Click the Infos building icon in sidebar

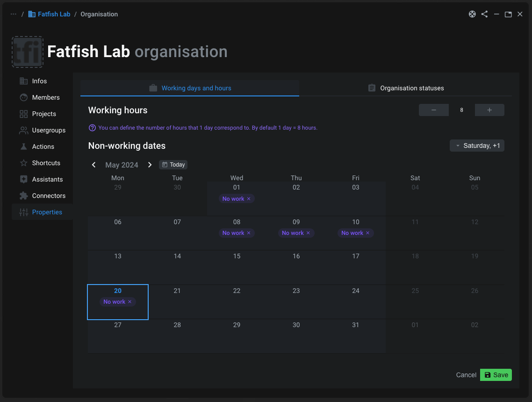point(23,81)
